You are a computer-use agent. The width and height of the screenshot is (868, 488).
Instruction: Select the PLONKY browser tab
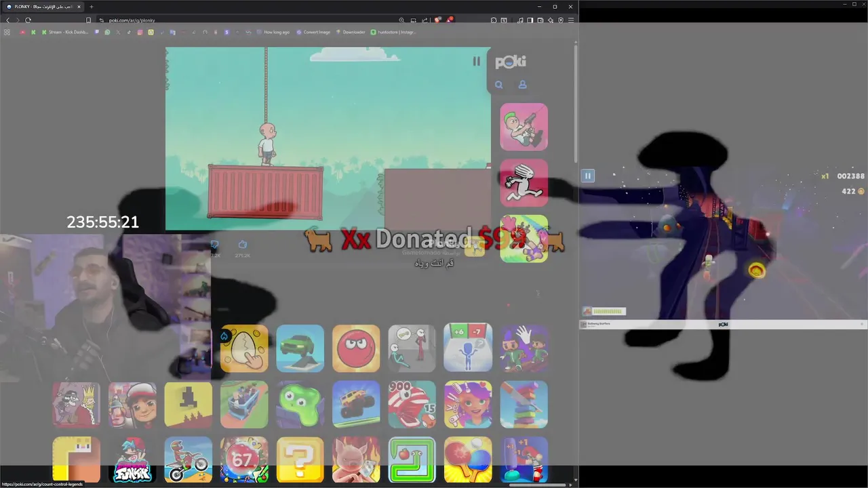[43, 7]
